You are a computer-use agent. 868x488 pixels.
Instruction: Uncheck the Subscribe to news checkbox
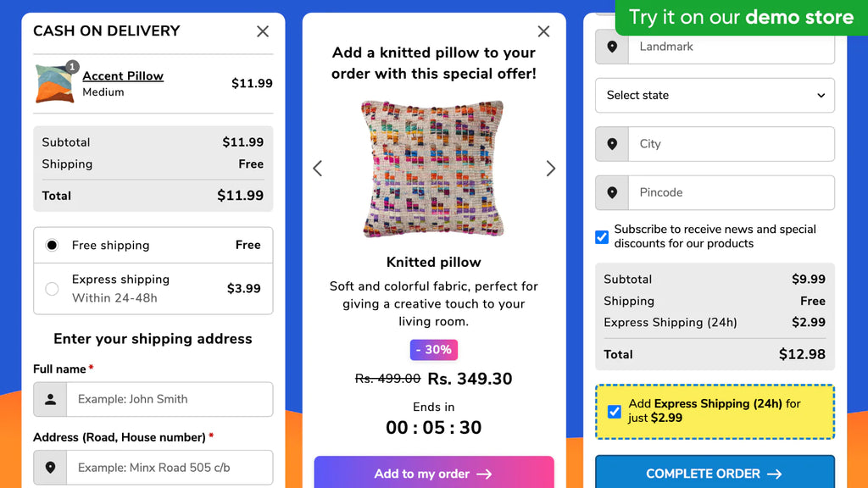click(602, 237)
